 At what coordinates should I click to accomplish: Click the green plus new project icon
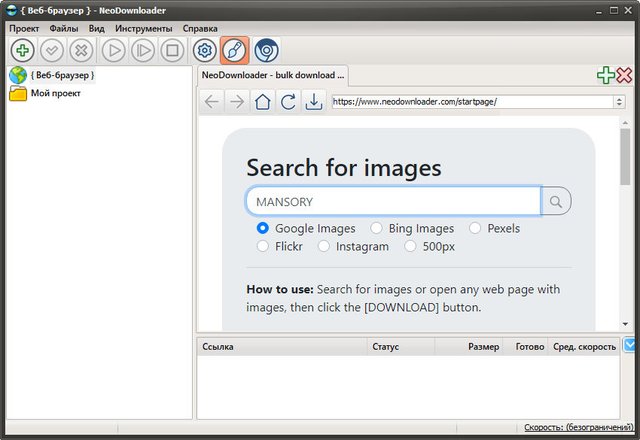pyautogui.click(x=22, y=49)
